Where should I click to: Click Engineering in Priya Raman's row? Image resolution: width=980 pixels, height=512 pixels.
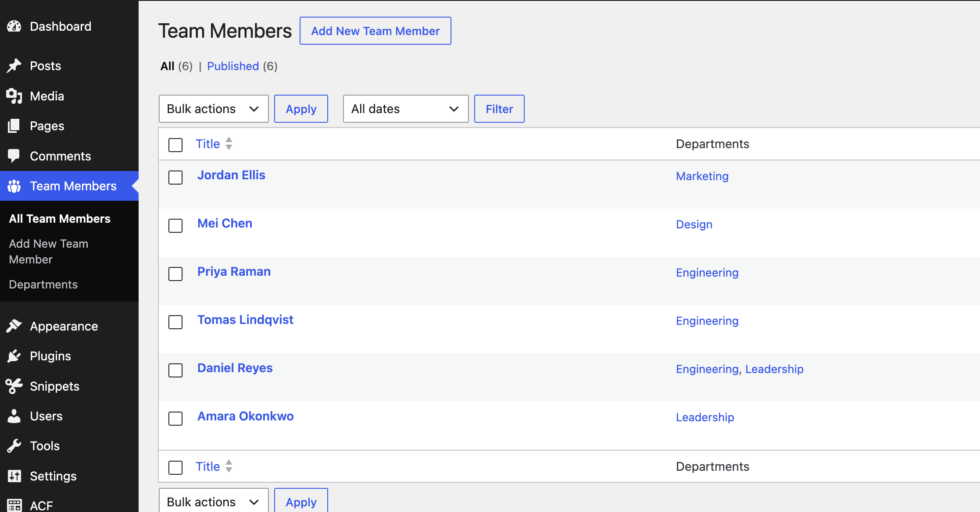coord(707,273)
